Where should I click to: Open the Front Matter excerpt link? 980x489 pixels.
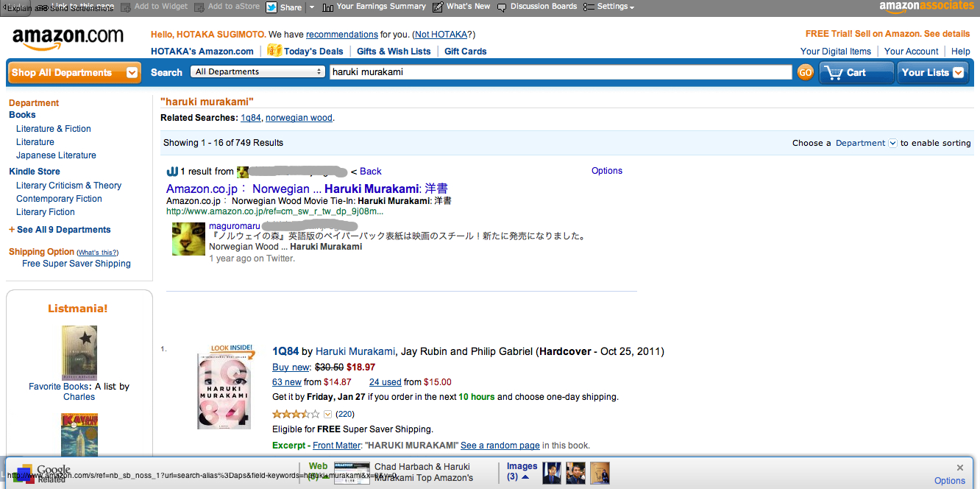tap(337, 446)
